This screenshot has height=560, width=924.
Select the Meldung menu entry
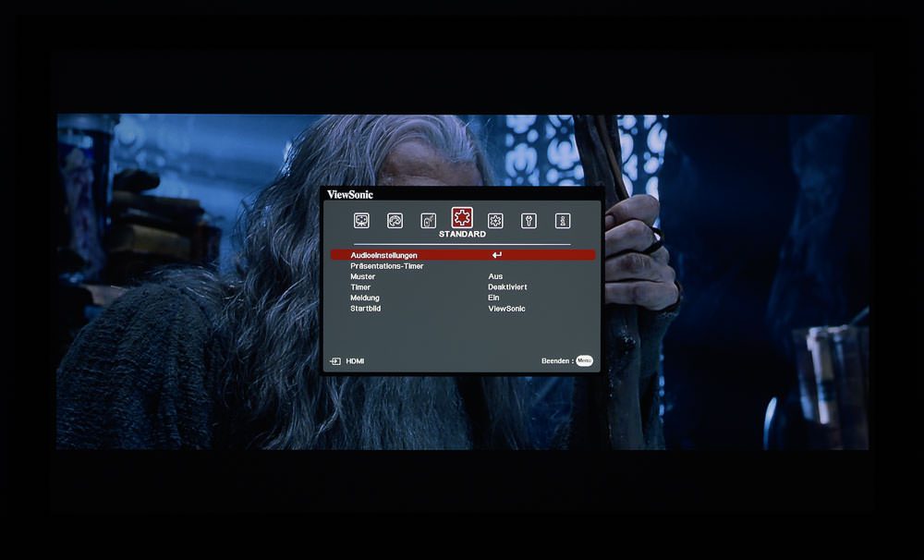pos(365,298)
